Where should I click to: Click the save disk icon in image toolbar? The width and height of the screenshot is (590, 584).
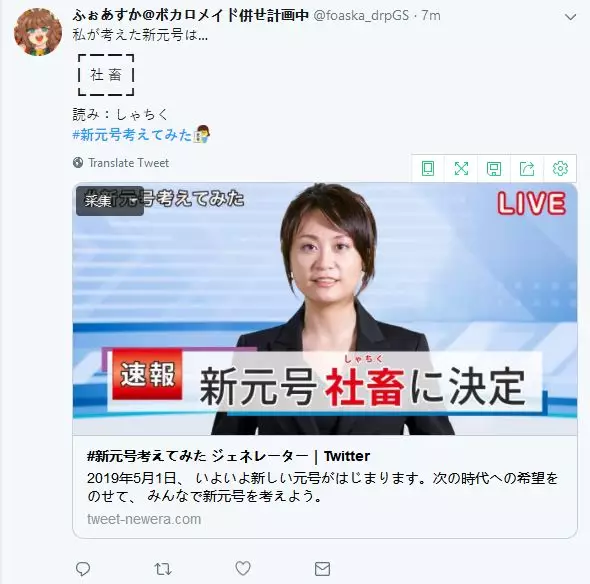point(494,168)
